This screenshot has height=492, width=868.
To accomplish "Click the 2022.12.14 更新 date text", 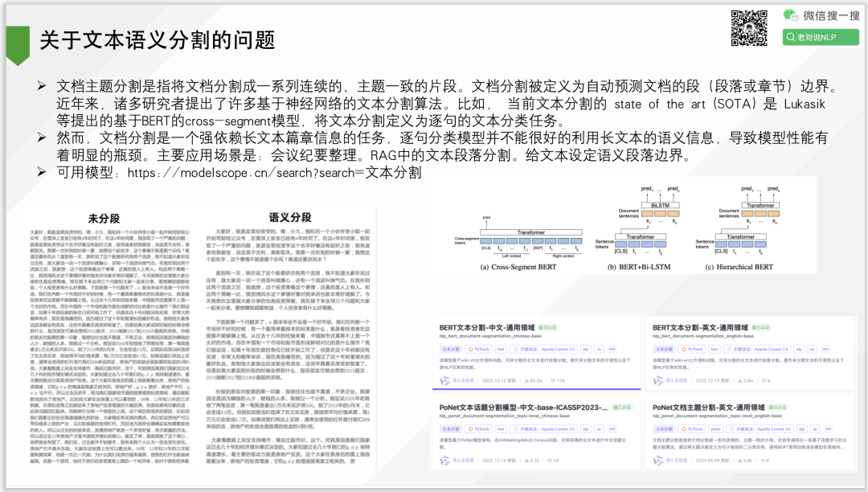I will pos(499,461).
